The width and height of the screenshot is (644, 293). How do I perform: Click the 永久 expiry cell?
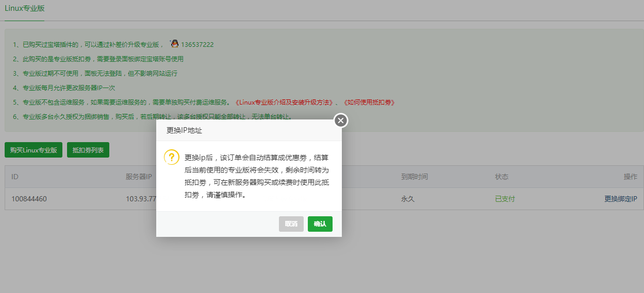(x=408, y=199)
